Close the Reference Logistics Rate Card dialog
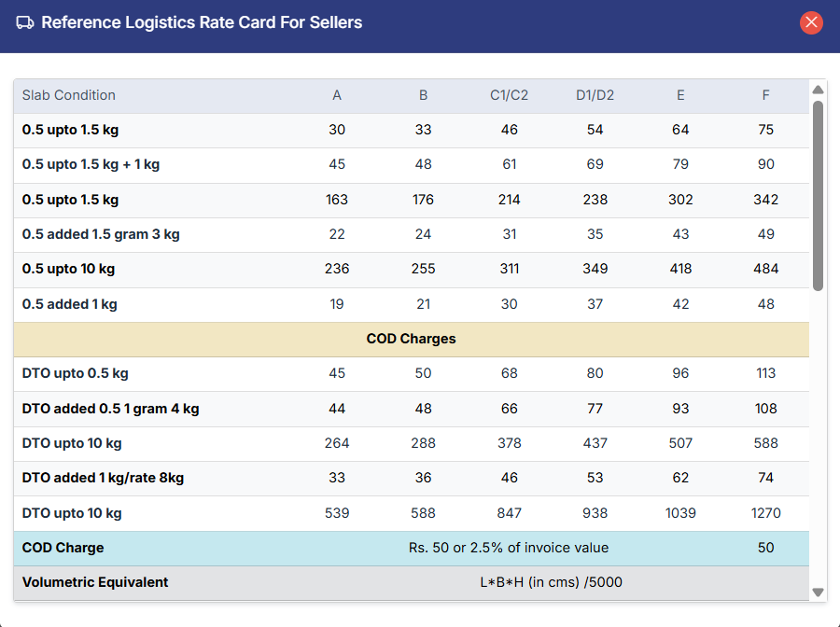 coord(811,22)
